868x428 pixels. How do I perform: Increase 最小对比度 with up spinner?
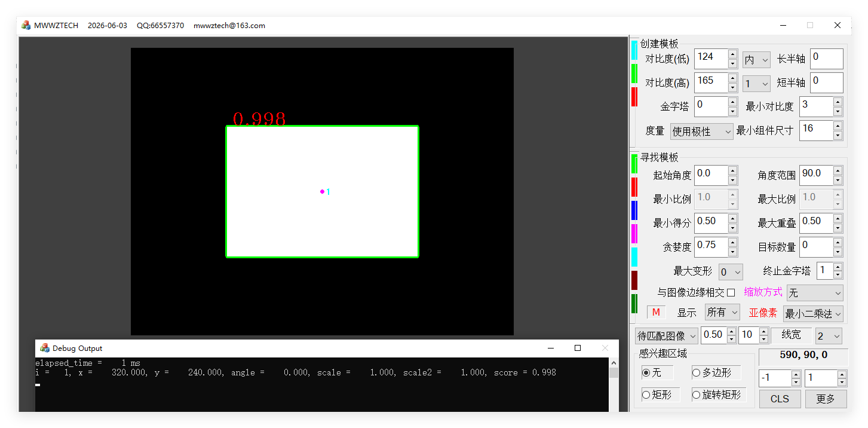click(838, 102)
